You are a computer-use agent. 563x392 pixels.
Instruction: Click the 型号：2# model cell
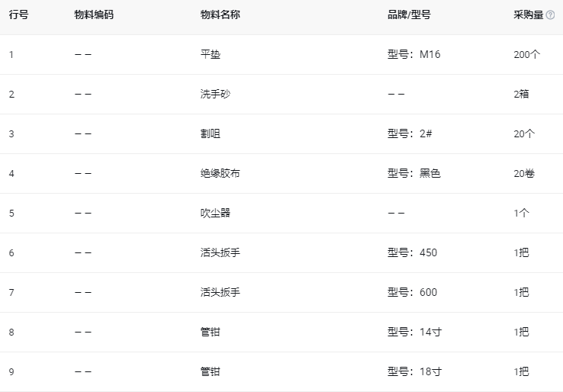coord(410,134)
